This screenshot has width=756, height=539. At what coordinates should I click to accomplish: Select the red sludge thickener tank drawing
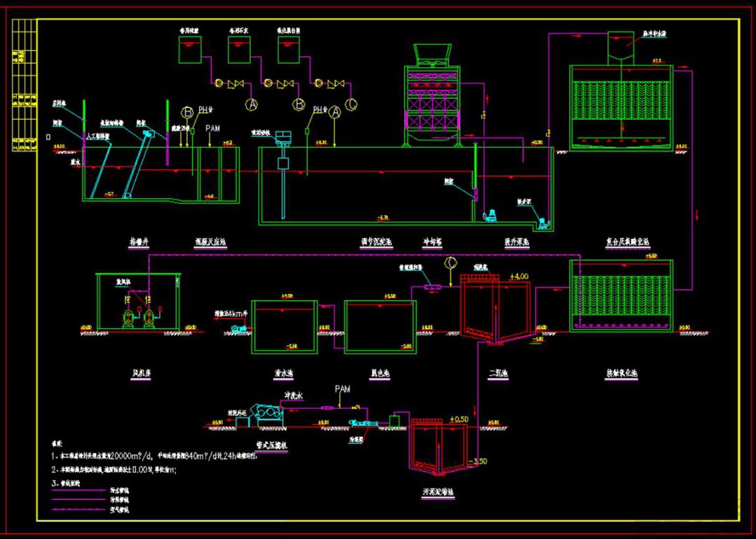[x=439, y=447]
